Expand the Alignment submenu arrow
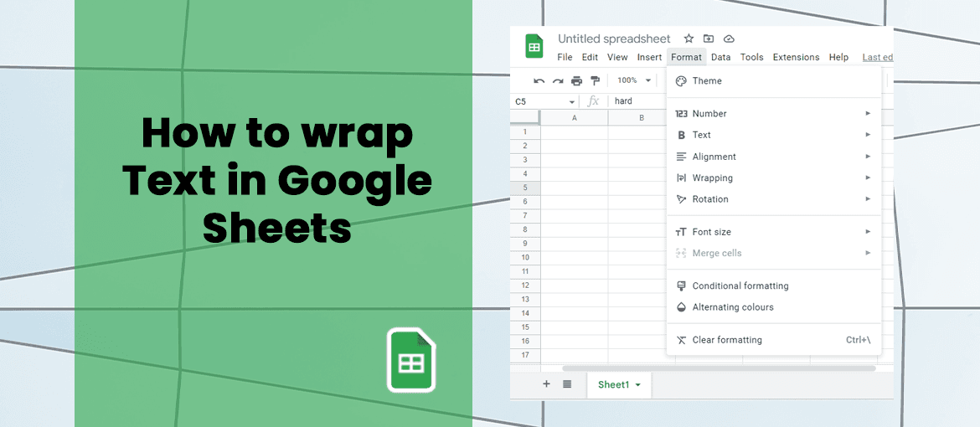This screenshot has width=980, height=427. 868,157
